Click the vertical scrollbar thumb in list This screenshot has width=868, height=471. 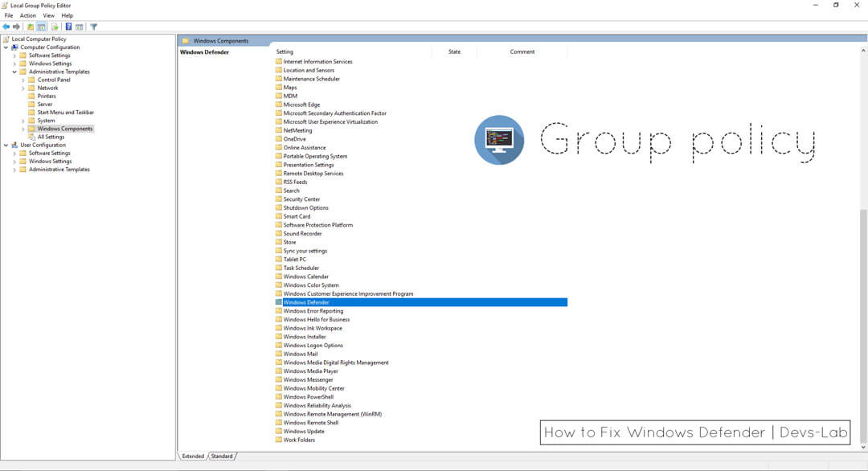click(863, 325)
